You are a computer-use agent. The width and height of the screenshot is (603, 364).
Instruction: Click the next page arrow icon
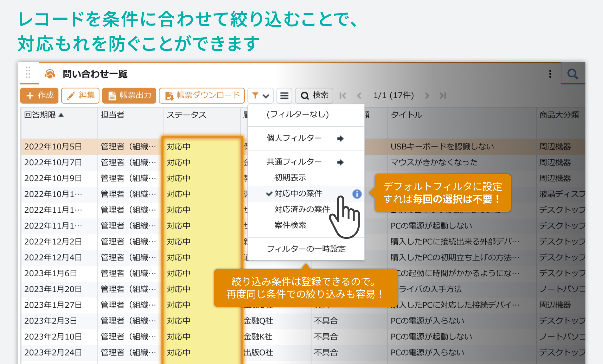[x=427, y=96]
